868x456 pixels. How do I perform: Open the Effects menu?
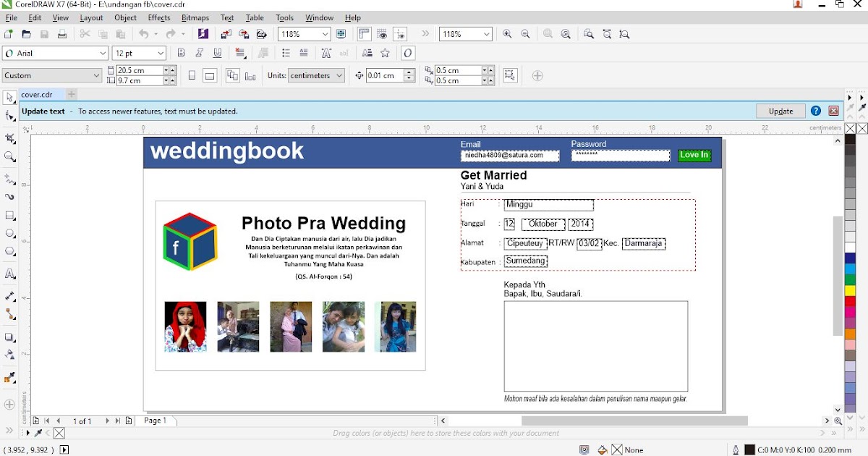click(x=159, y=17)
